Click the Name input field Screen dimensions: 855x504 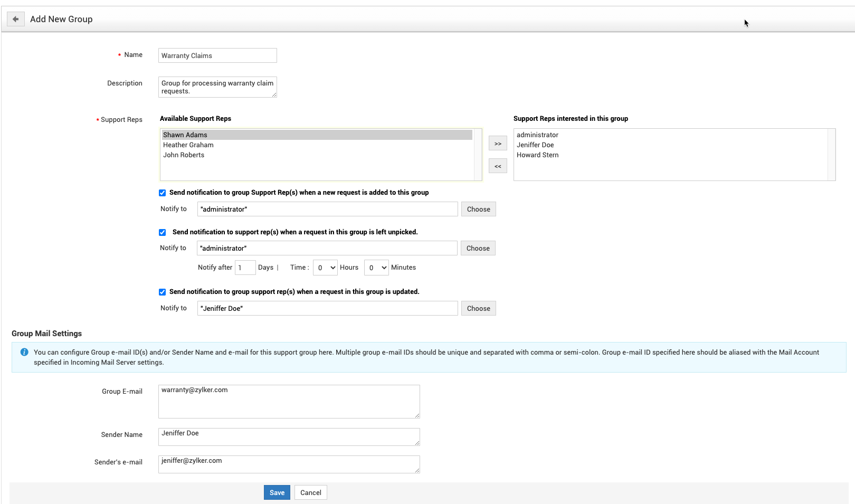point(217,55)
